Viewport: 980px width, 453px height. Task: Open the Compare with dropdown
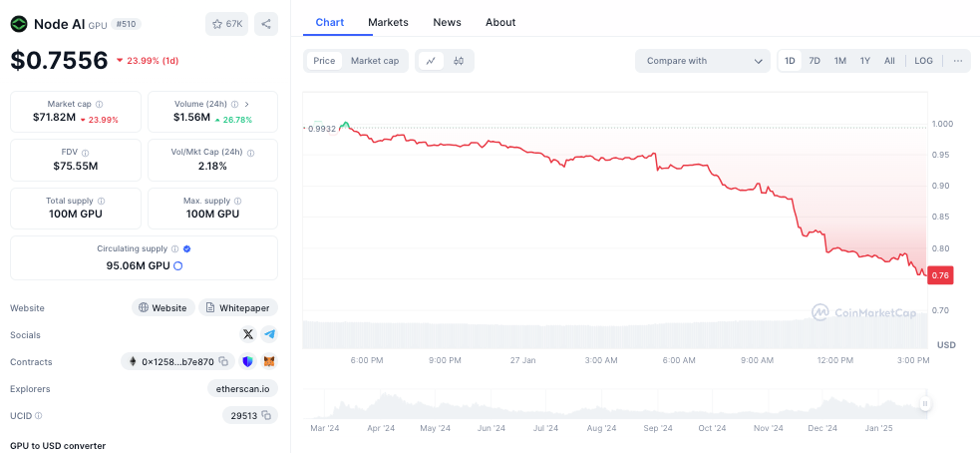click(x=703, y=61)
